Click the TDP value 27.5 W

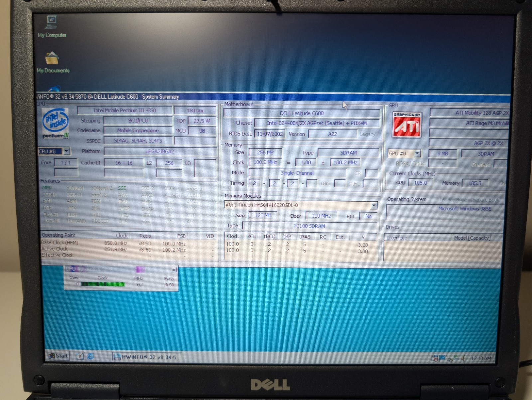click(202, 121)
